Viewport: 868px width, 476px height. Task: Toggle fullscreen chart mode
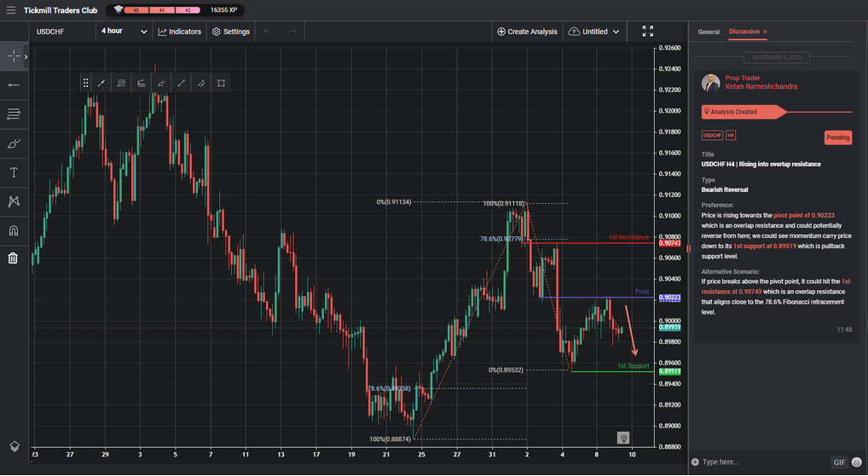tap(648, 31)
